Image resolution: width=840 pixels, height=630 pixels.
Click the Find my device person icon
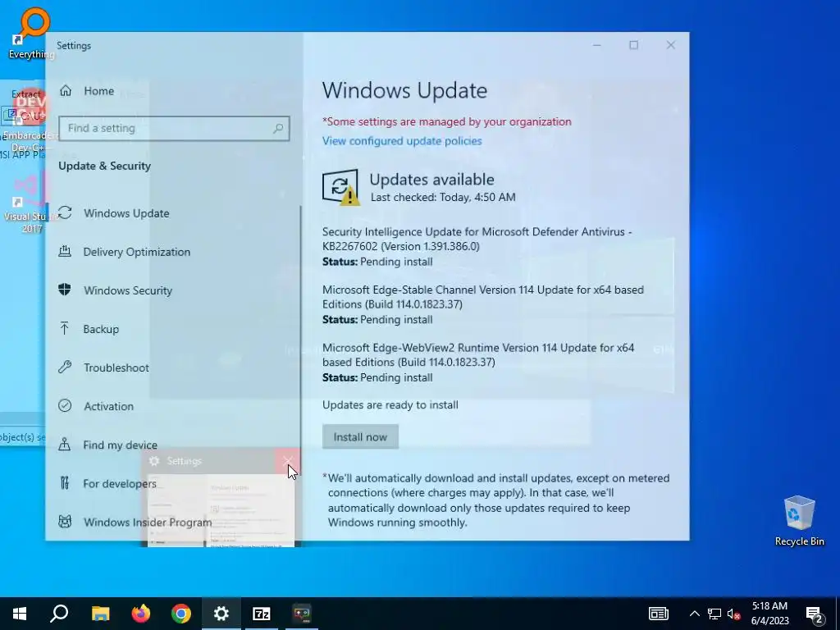[65, 444]
